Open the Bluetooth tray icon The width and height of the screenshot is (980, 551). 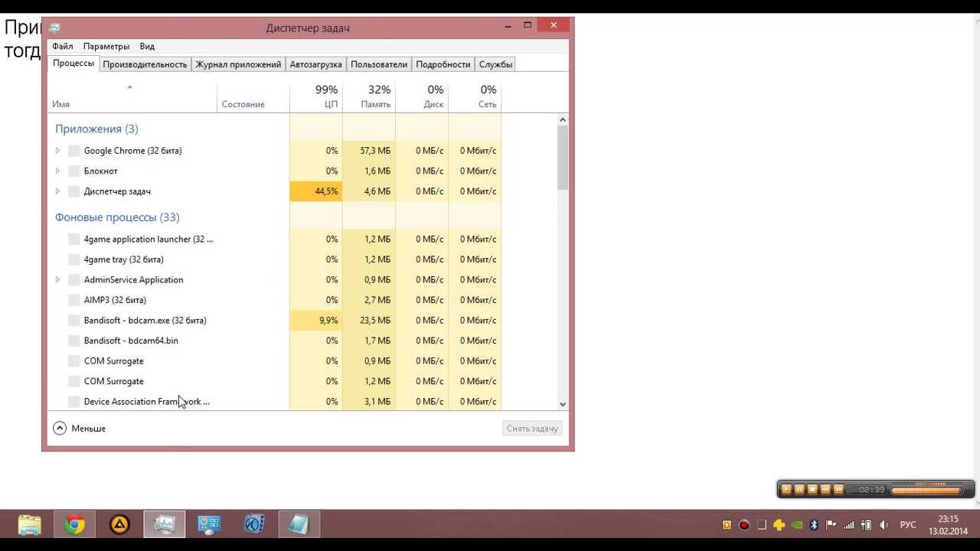click(814, 525)
